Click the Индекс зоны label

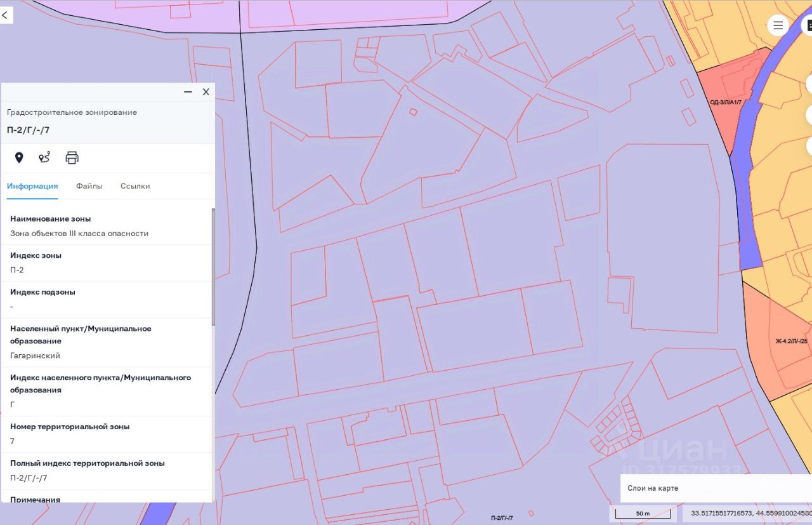tap(36, 255)
